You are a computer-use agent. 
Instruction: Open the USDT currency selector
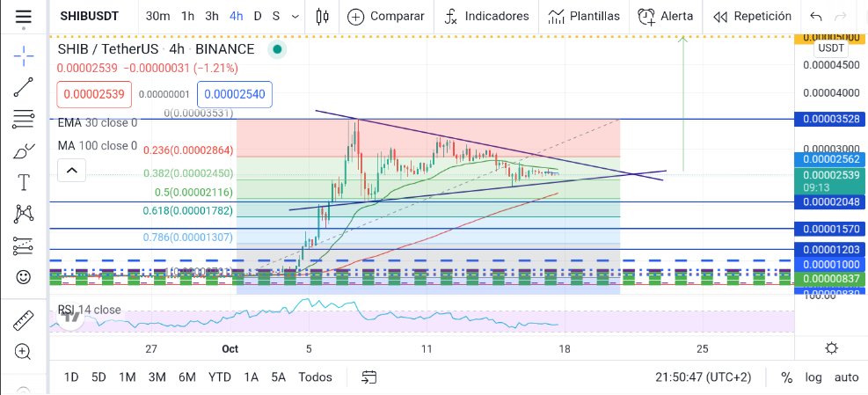[831, 48]
